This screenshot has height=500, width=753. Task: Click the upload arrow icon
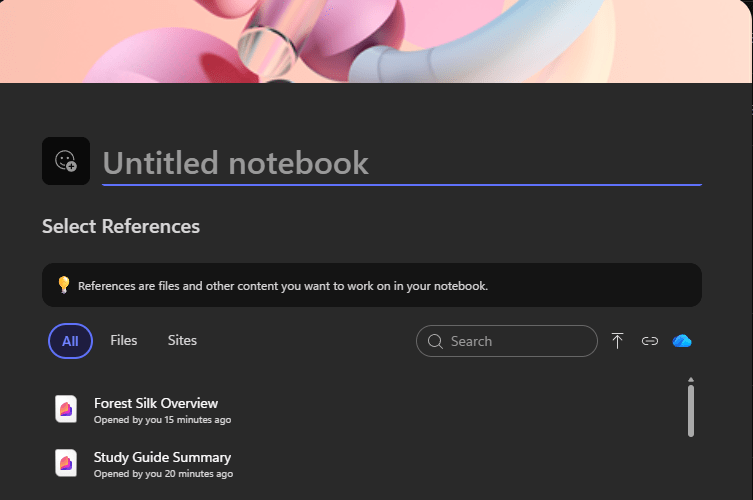pos(617,341)
